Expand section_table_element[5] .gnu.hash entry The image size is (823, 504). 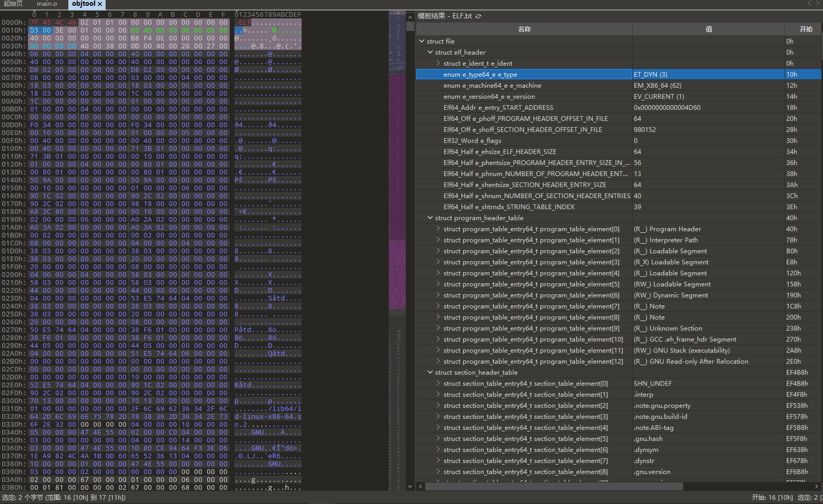[x=438, y=439]
